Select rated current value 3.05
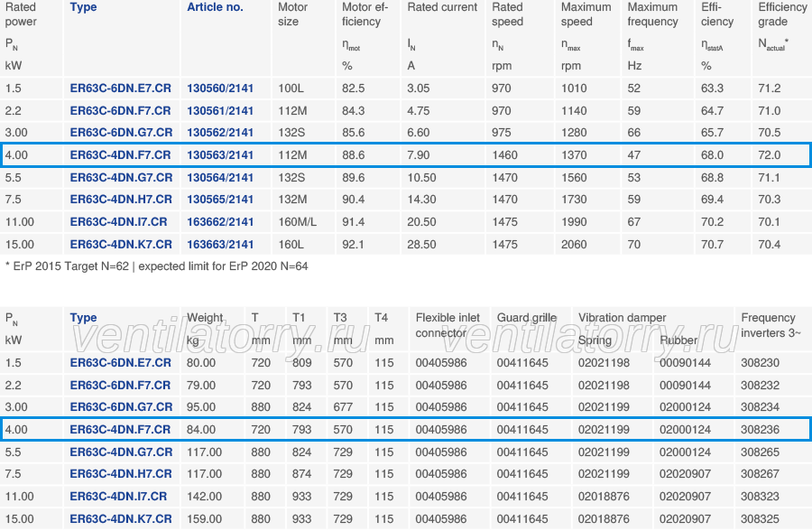812x531 pixels. click(x=419, y=88)
